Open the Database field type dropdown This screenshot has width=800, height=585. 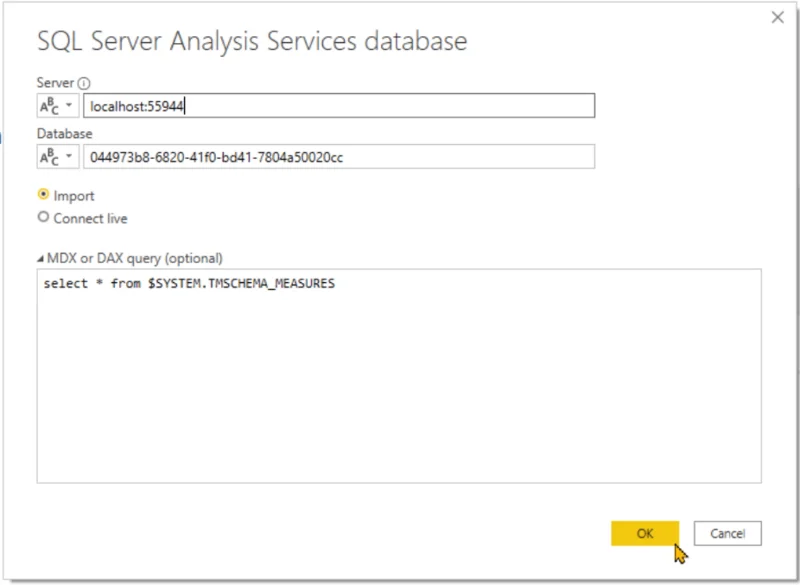(x=58, y=157)
